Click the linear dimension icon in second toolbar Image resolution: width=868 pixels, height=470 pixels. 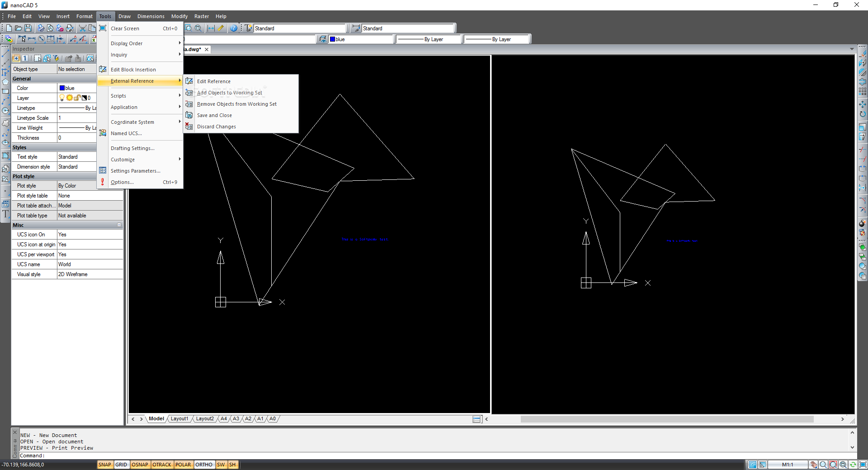point(32,39)
